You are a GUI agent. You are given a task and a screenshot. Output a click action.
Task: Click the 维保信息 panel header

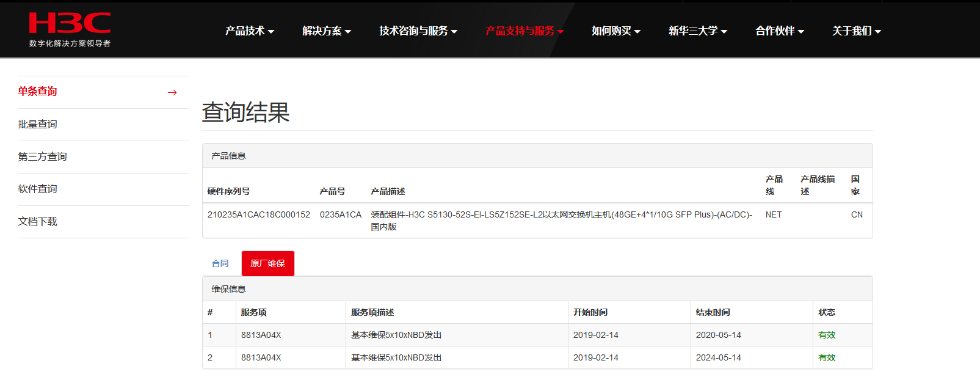(537, 289)
